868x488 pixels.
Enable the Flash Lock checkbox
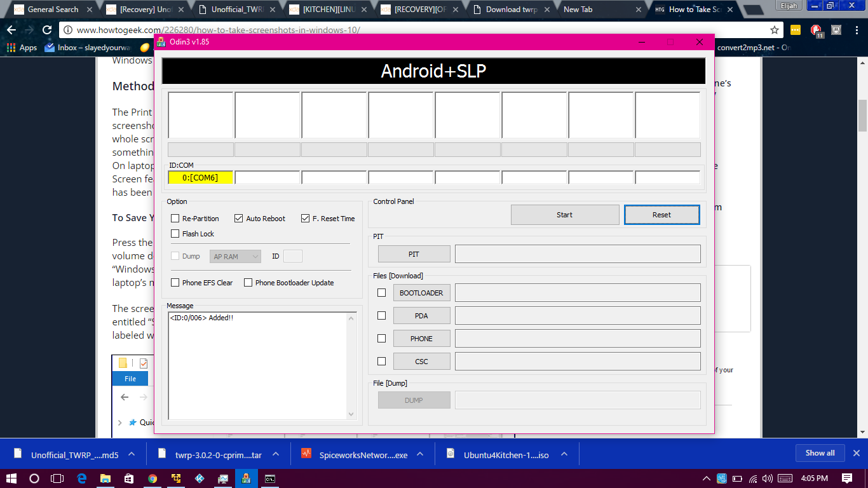pos(175,234)
